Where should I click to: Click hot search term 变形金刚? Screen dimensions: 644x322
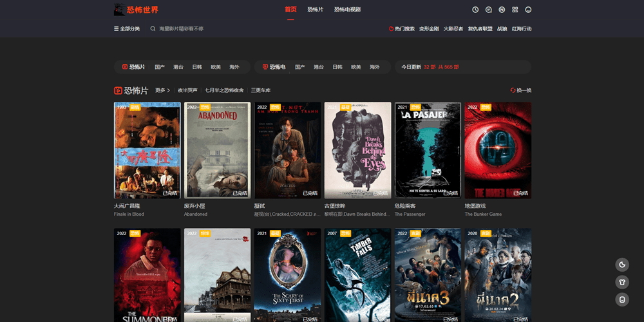tap(429, 29)
